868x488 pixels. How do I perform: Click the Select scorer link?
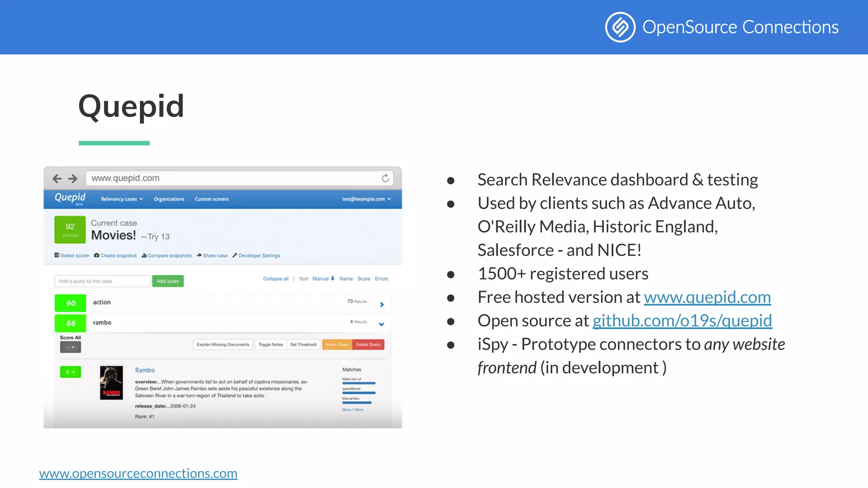(x=72, y=255)
